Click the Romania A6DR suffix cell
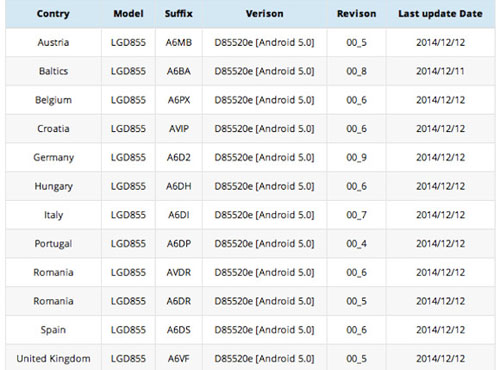 coord(179,301)
